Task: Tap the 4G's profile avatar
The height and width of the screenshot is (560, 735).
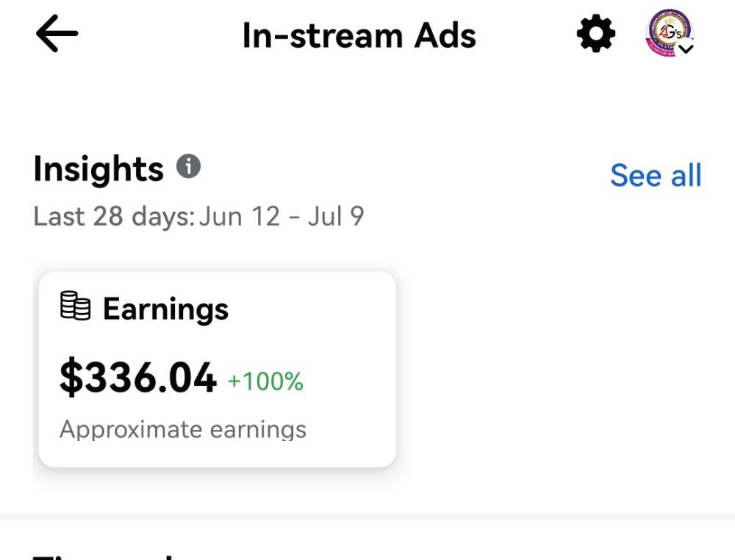Action: [x=670, y=33]
